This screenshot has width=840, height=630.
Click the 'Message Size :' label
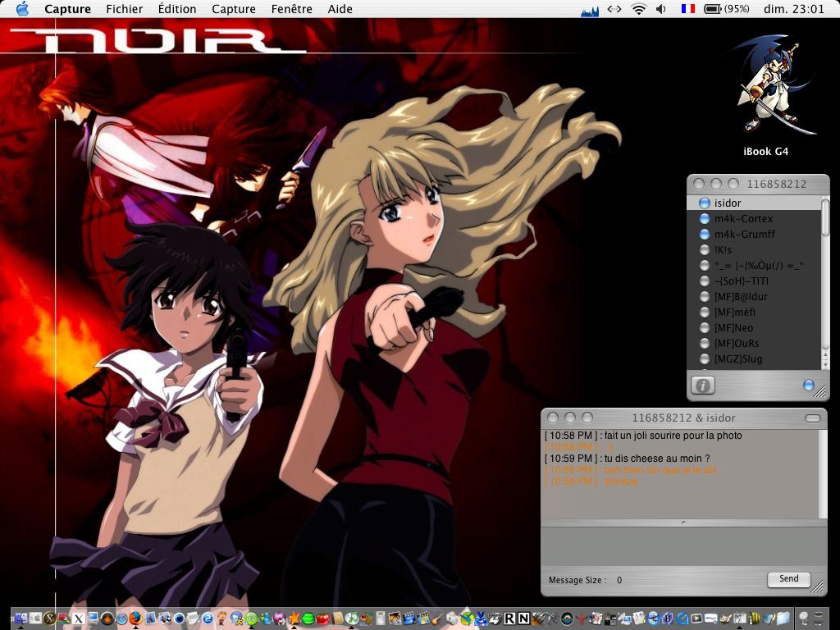577,580
